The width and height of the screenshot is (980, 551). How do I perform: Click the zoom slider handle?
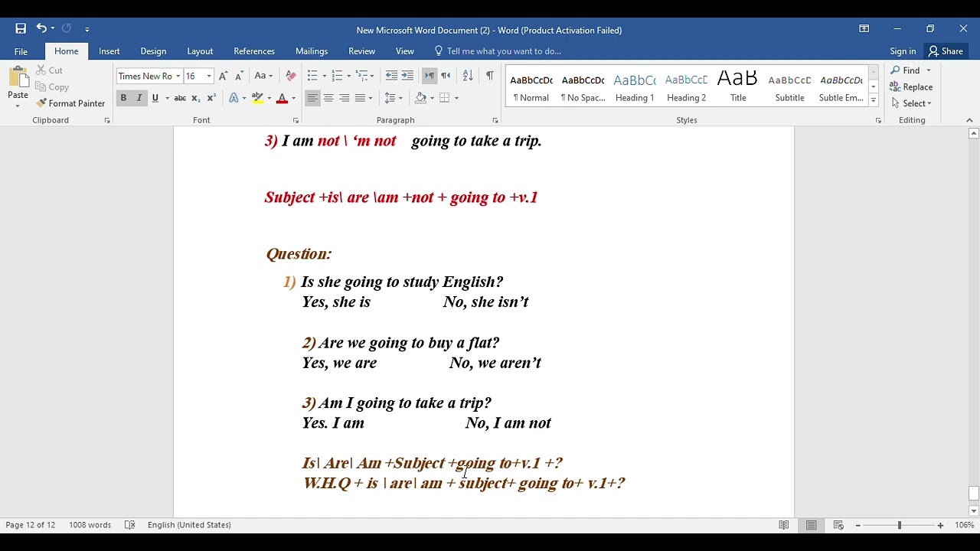[900, 525]
